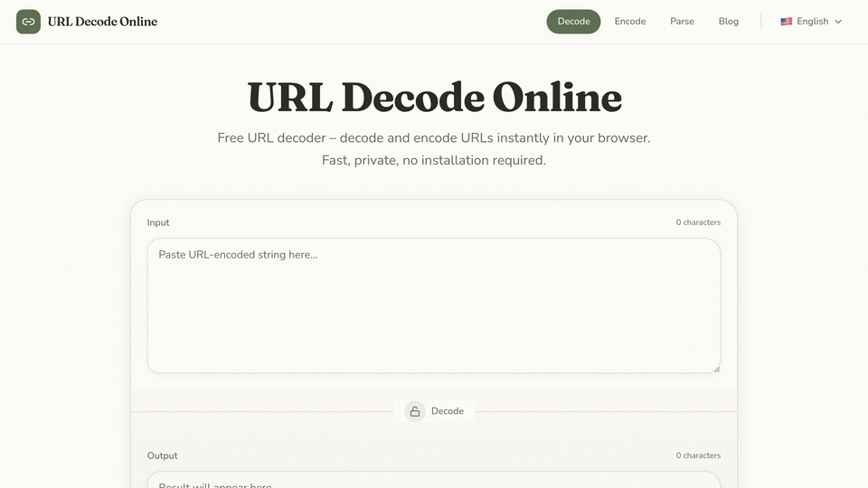Open the Parse tab
Viewport: 868px width, 488px height.
[682, 22]
